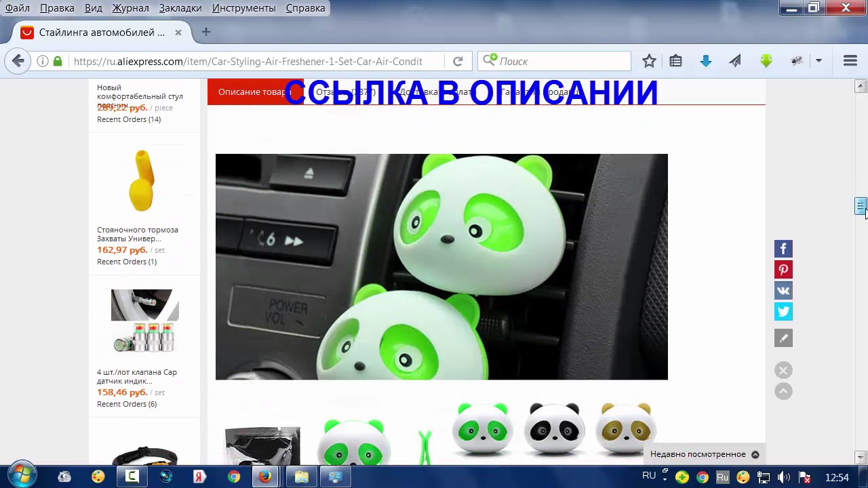The width and height of the screenshot is (868, 488).
Task: Switch to Описание товара tab
Action: click(255, 92)
